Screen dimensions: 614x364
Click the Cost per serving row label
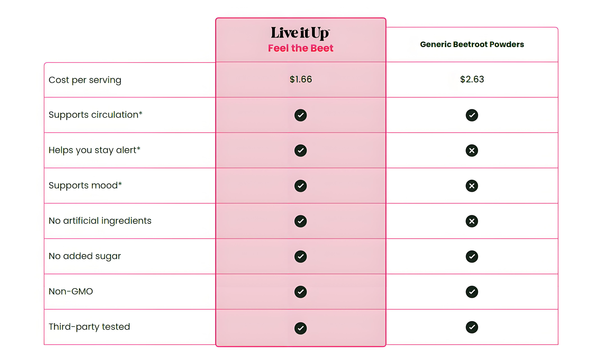pos(85,80)
